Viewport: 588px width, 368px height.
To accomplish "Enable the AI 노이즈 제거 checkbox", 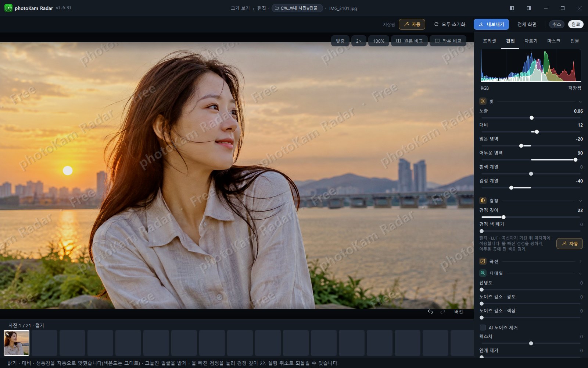I will point(483,328).
